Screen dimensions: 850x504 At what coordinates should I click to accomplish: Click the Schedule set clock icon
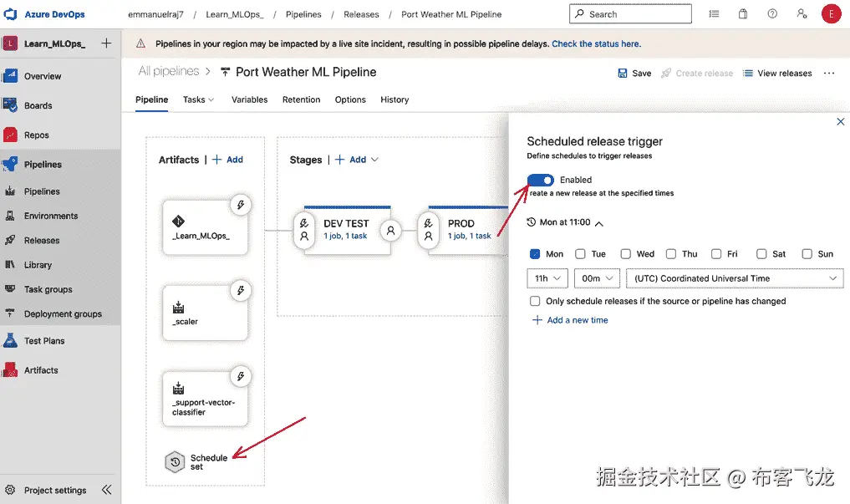[175, 462]
